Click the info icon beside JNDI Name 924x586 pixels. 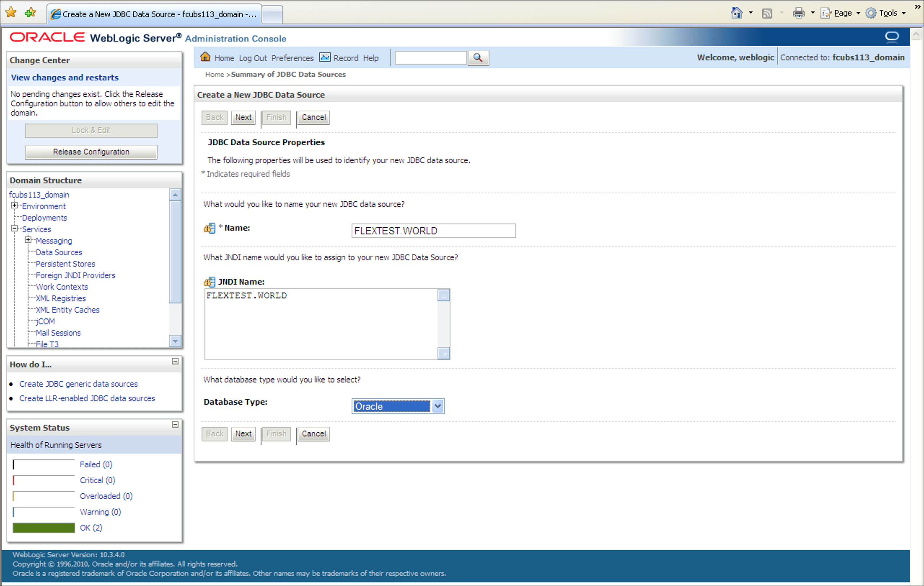tap(210, 282)
